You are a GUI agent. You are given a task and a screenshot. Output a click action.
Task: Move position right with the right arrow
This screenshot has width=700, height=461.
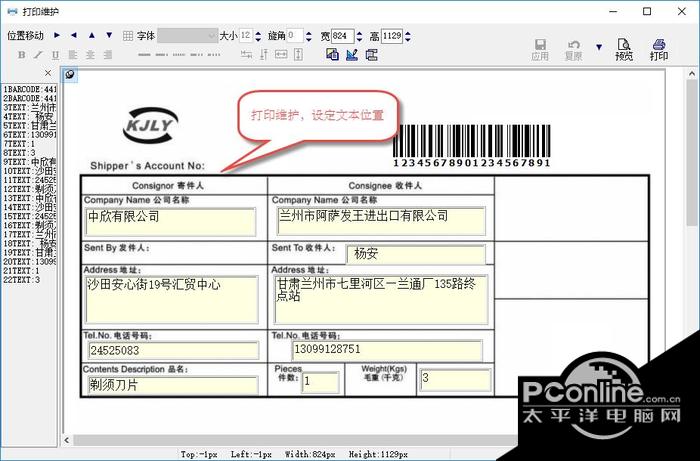click(57, 35)
